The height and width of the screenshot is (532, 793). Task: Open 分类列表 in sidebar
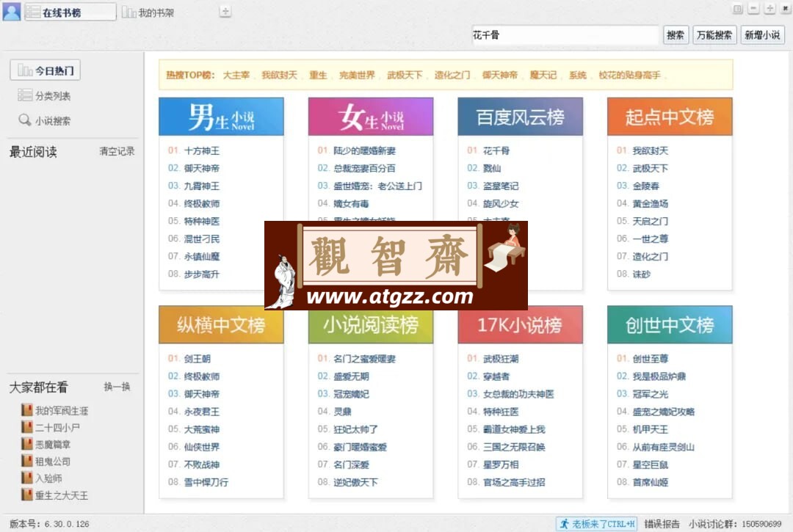[45, 95]
